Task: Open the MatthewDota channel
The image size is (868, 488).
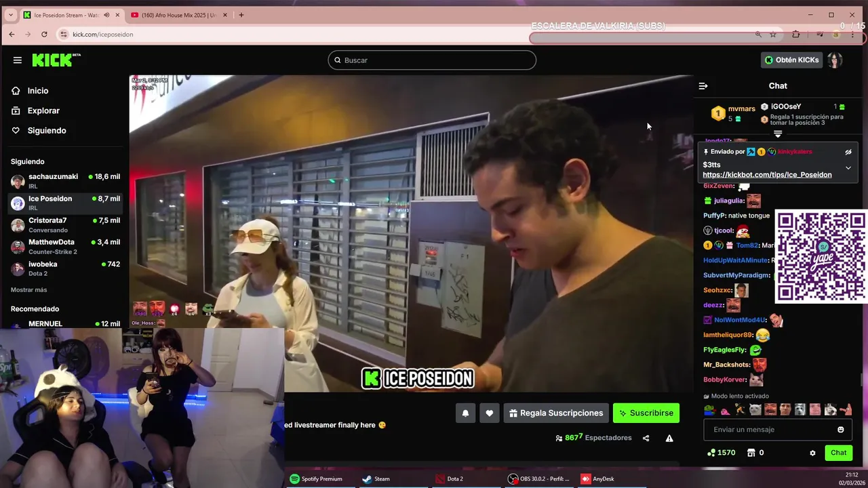Action: [65, 246]
